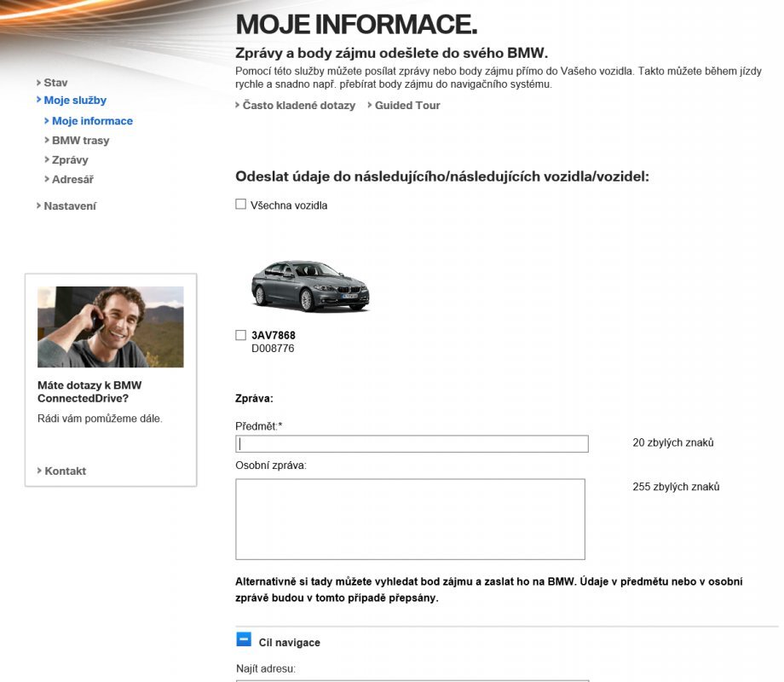Select the chevron icon before Kontakt
This screenshot has height=682, width=784.
click(x=37, y=471)
